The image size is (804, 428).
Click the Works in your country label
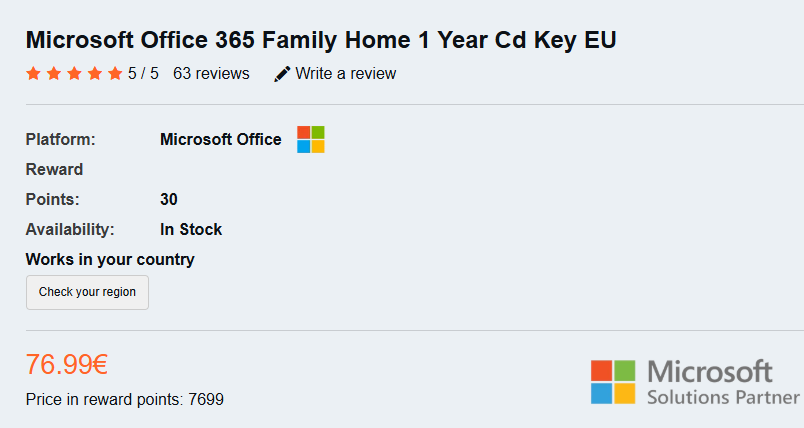110,259
